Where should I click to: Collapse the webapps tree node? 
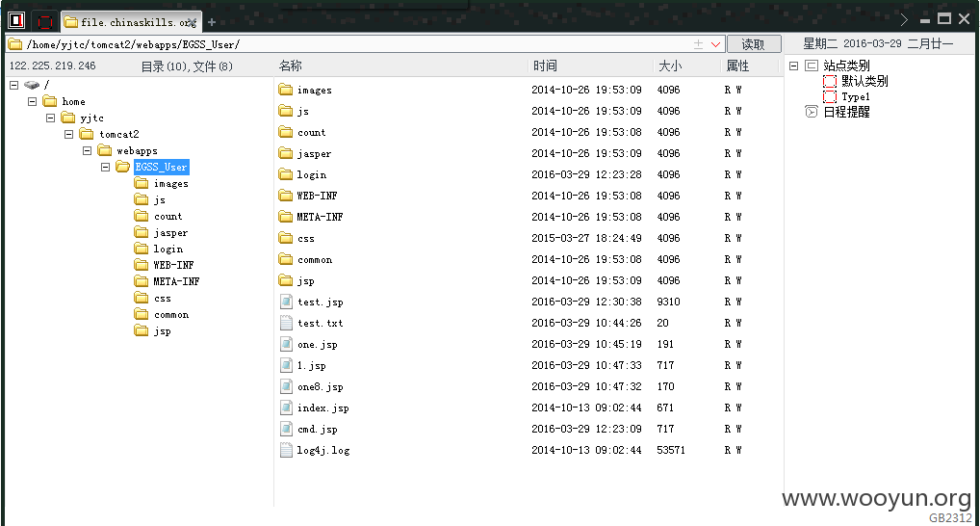point(87,150)
